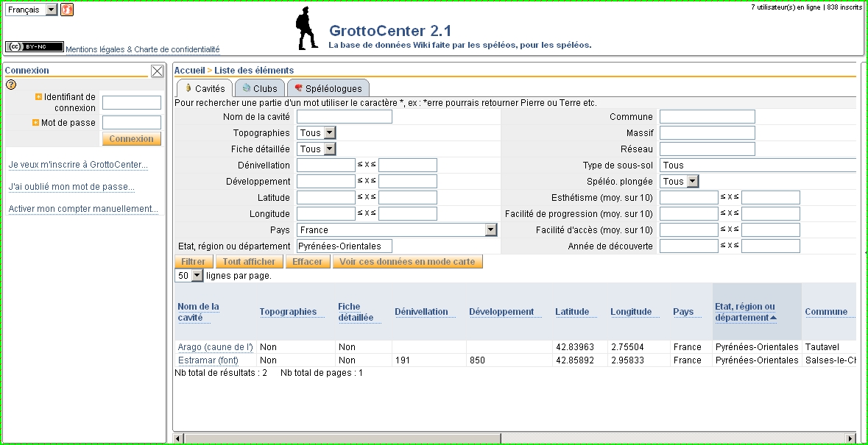This screenshot has height=445, width=868.
Task: Click the 42.83963 latitude cell
Action: [574, 347]
